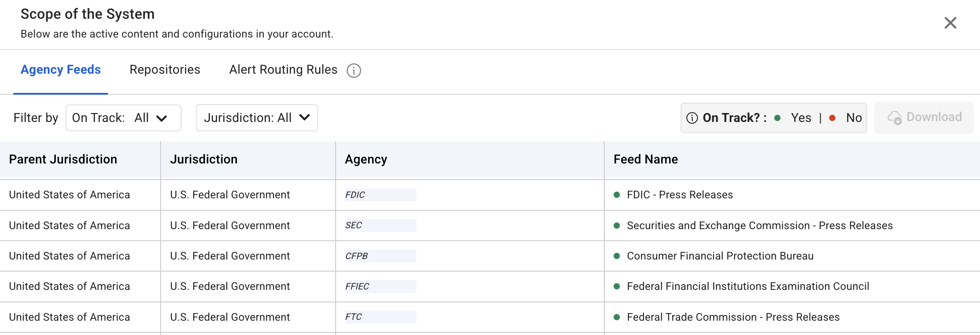The height and width of the screenshot is (335, 980).
Task: Open the On Track filter dropdown
Action: 123,118
